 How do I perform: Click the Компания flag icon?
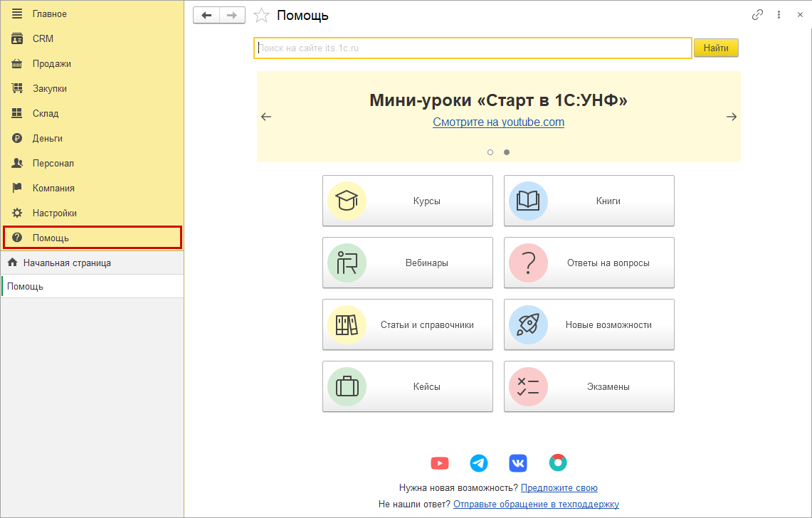(x=17, y=188)
